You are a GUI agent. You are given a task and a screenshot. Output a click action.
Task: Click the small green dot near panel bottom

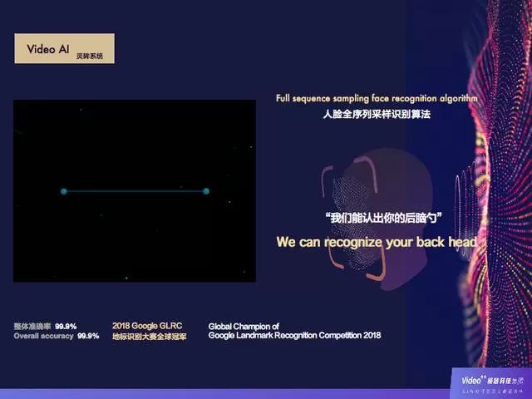click(126, 278)
